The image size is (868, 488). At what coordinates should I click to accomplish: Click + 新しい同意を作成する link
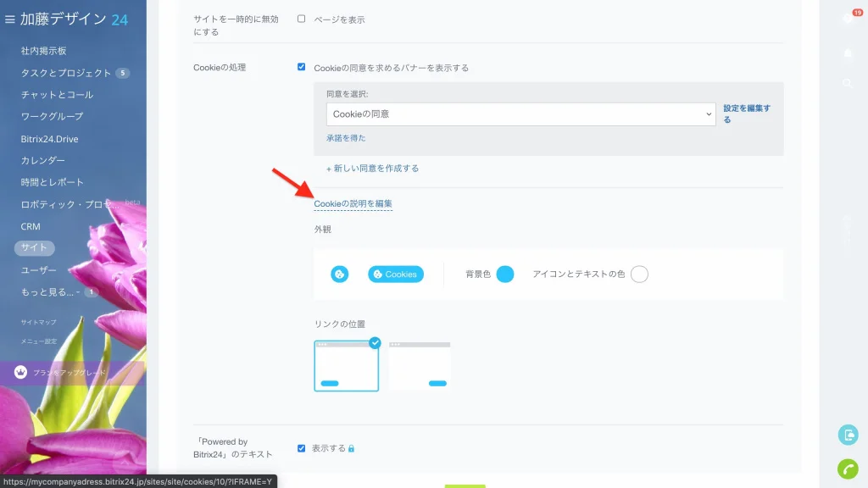tap(372, 169)
